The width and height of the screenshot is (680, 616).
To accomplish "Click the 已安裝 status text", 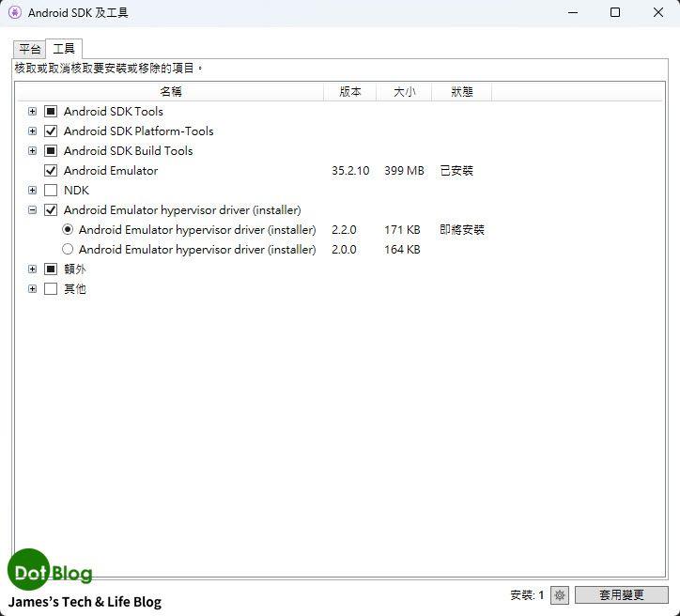I will coord(456,170).
